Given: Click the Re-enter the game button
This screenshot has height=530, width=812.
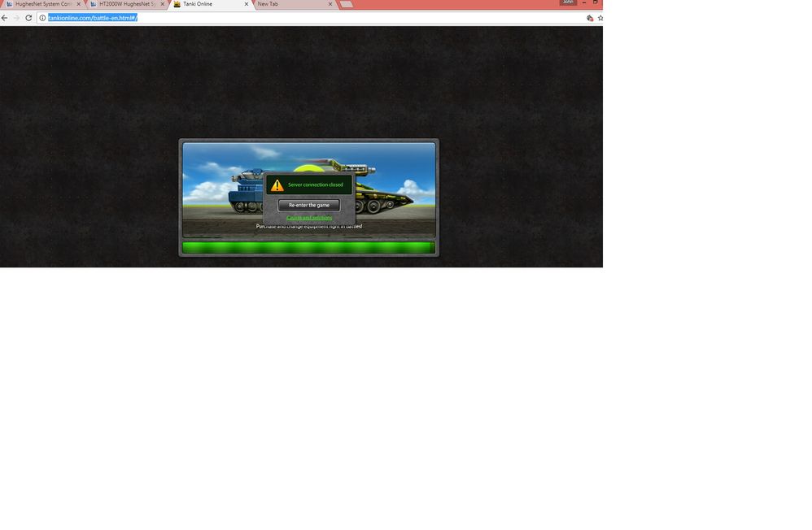Looking at the screenshot, I should point(308,205).
